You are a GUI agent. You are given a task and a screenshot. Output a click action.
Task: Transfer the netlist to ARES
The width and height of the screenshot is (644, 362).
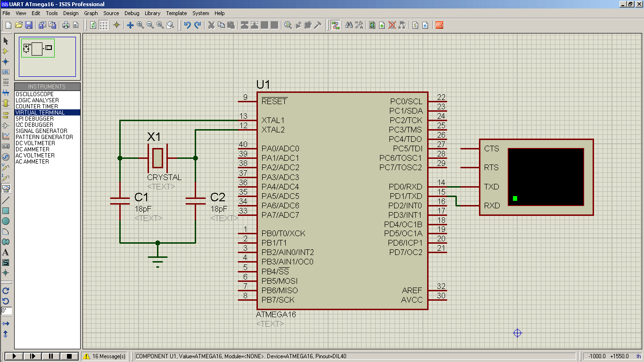pos(439,25)
